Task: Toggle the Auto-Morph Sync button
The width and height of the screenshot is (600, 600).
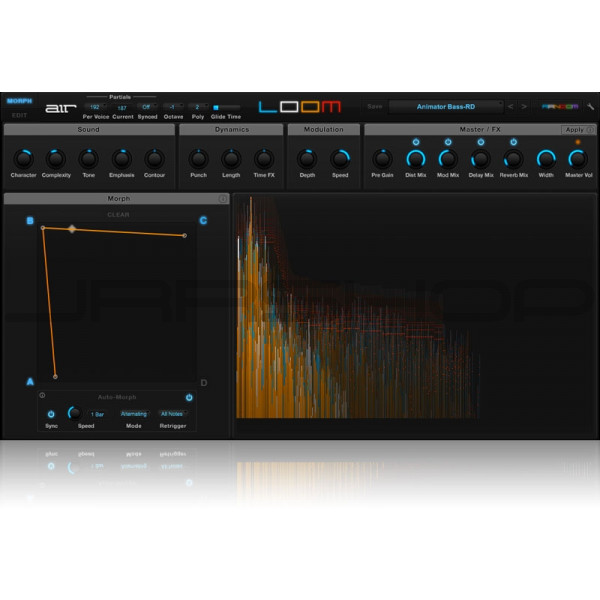Action: (x=51, y=414)
